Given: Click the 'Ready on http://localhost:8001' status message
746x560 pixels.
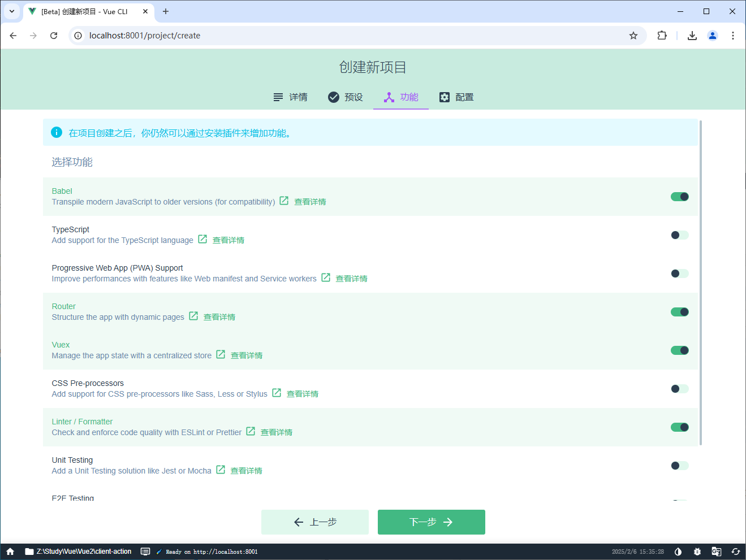Looking at the screenshot, I should (x=212, y=552).
